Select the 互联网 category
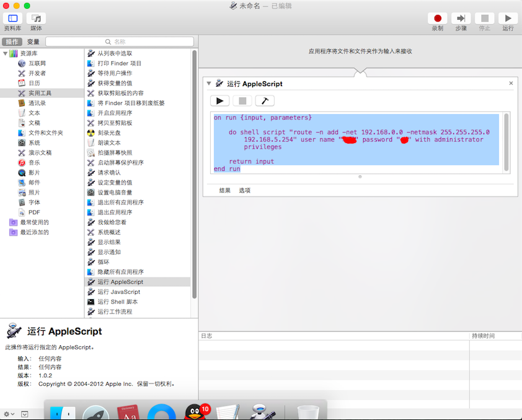The height and width of the screenshot is (420, 522). pyautogui.click(x=42, y=63)
